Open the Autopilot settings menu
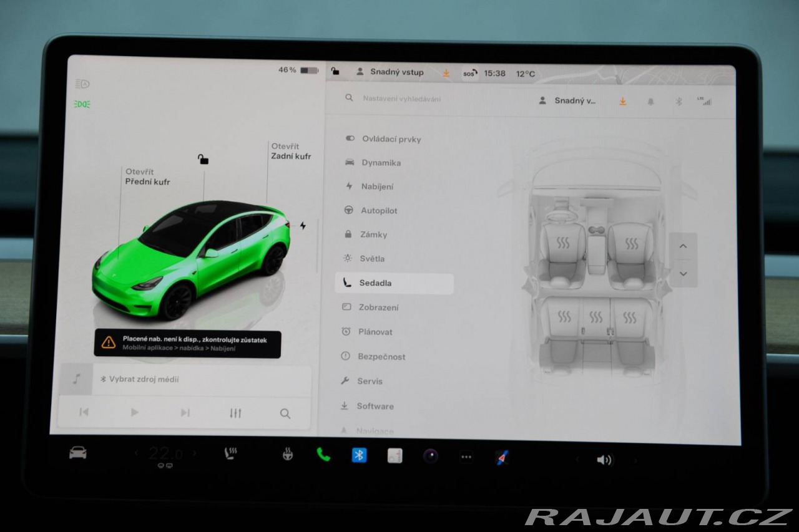The height and width of the screenshot is (532, 799). [378, 211]
